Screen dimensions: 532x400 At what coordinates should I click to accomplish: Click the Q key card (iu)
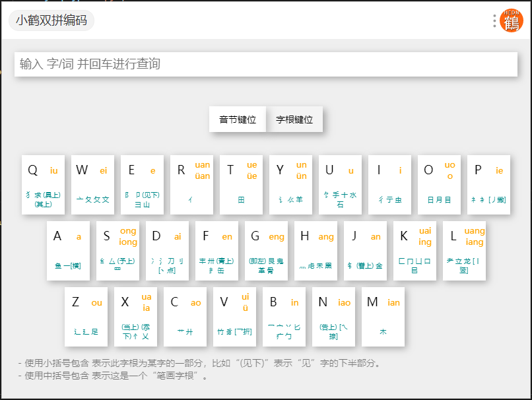tap(43, 185)
